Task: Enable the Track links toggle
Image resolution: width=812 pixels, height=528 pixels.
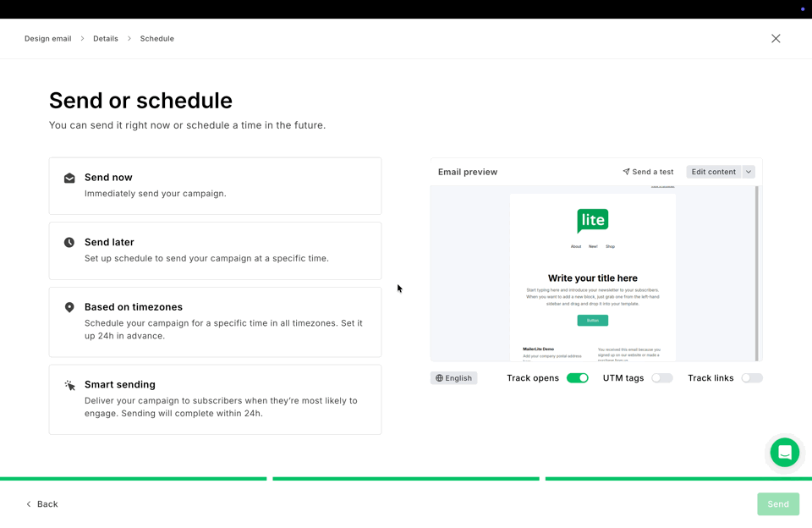Action: pos(752,378)
